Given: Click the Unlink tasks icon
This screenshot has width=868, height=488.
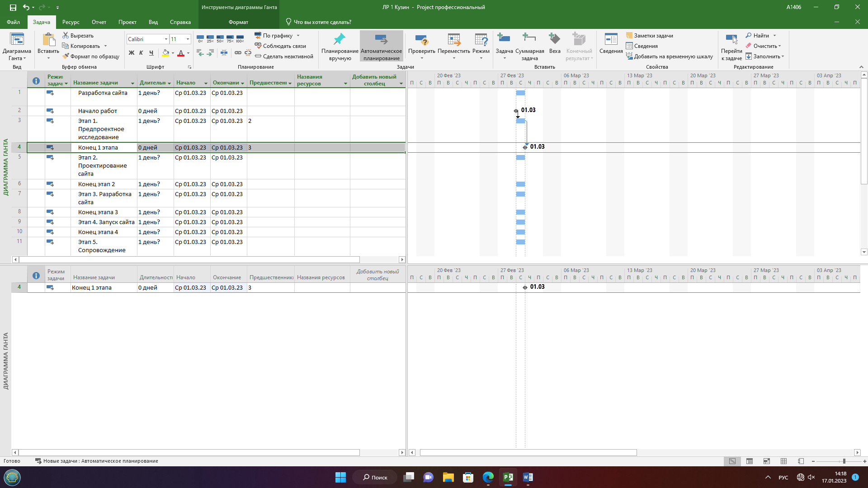Looking at the screenshot, I should 248,53.
